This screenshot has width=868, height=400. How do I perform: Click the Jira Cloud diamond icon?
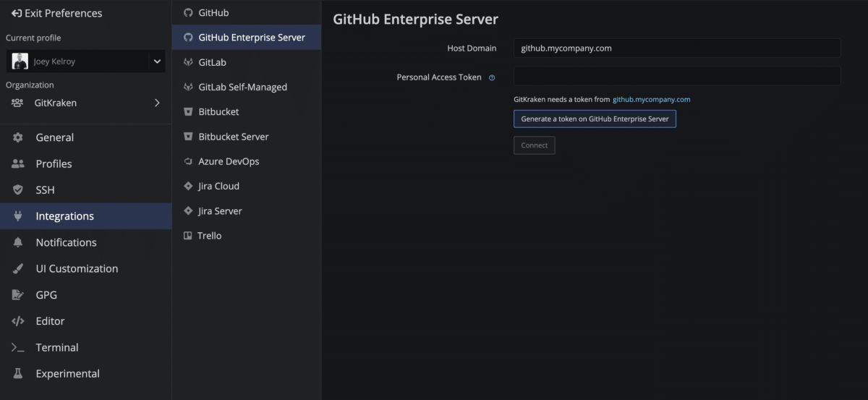pyautogui.click(x=188, y=186)
